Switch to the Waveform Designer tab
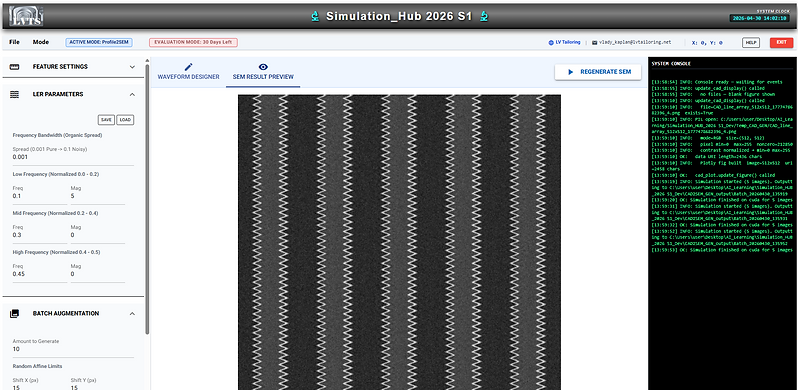This screenshot has width=798, height=390. point(188,72)
